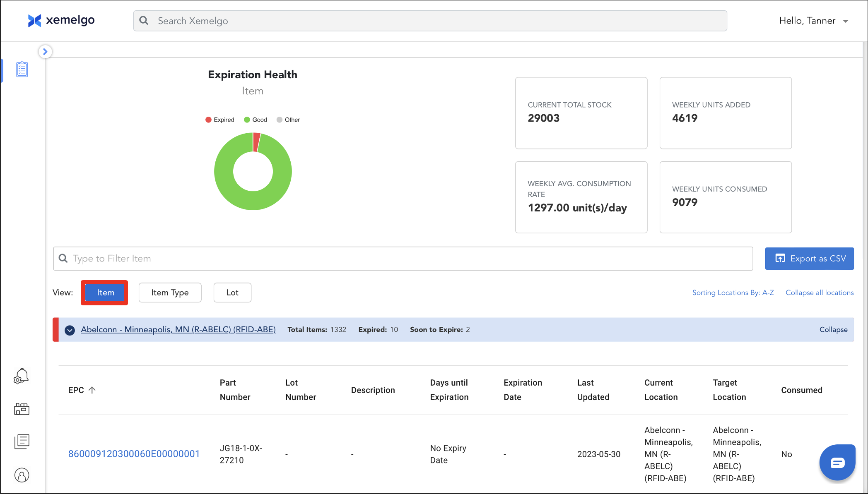Toggle the Other legend entry
868x494 pixels.
click(288, 120)
